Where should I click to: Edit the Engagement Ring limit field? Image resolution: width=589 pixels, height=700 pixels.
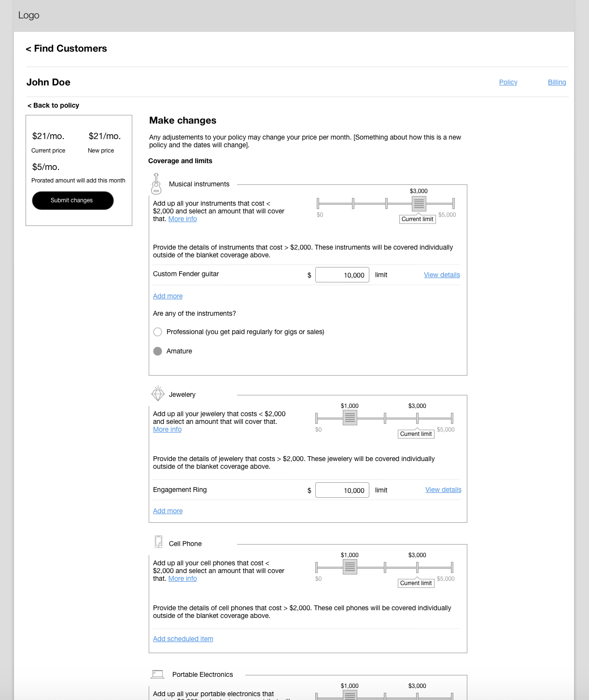342,490
